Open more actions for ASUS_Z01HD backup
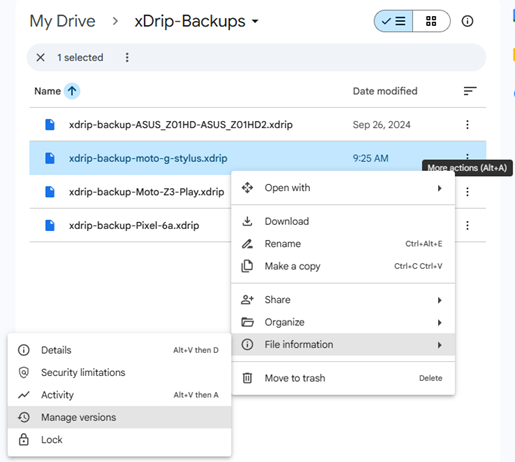Image resolution: width=515 pixels, height=462 pixels. coord(467,125)
